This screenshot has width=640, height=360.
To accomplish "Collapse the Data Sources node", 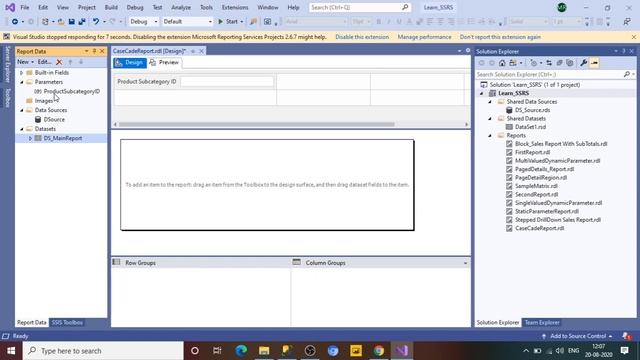I will [x=22, y=110].
